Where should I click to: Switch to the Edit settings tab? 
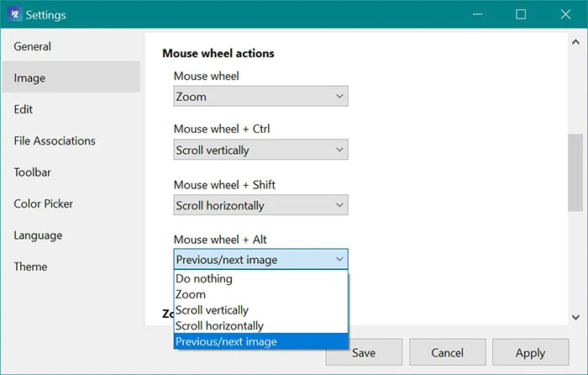click(x=24, y=109)
